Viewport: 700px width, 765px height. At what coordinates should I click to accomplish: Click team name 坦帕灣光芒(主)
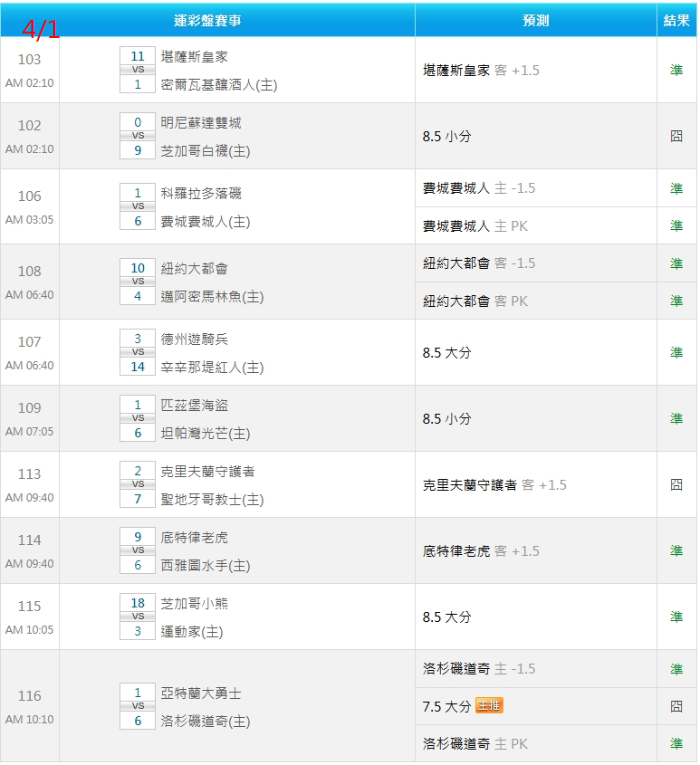point(206,434)
